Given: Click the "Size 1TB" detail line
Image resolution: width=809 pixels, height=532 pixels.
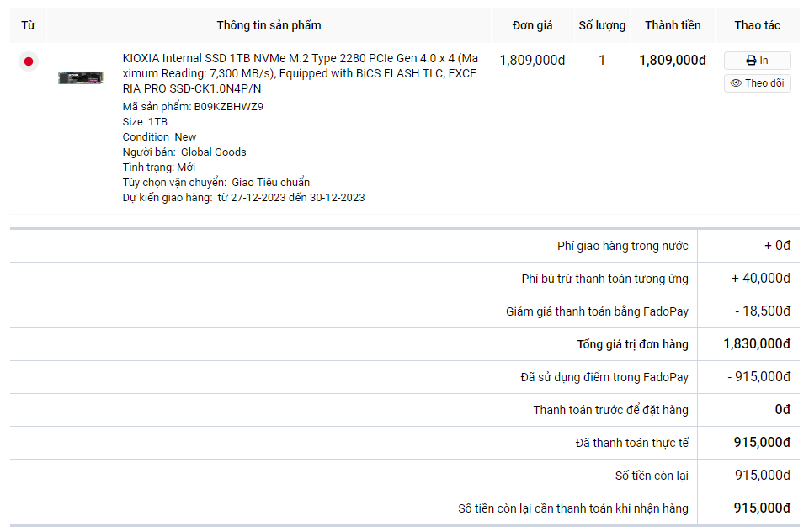Looking at the screenshot, I should (145, 122).
